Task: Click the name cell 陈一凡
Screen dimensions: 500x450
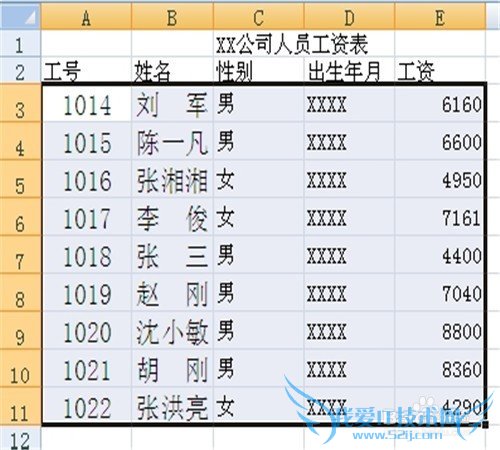Action: coord(172,141)
